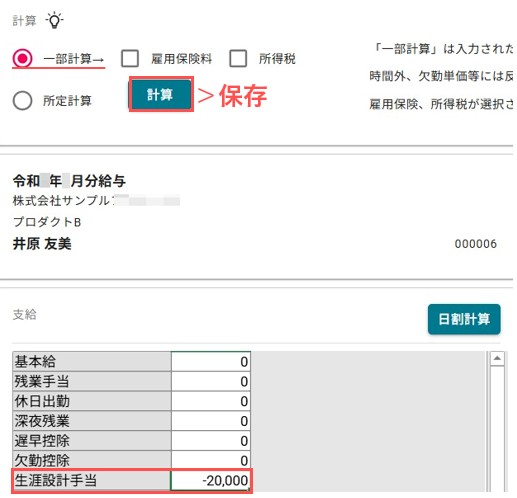Click the 残業手当 amount field

tap(211, 381)
